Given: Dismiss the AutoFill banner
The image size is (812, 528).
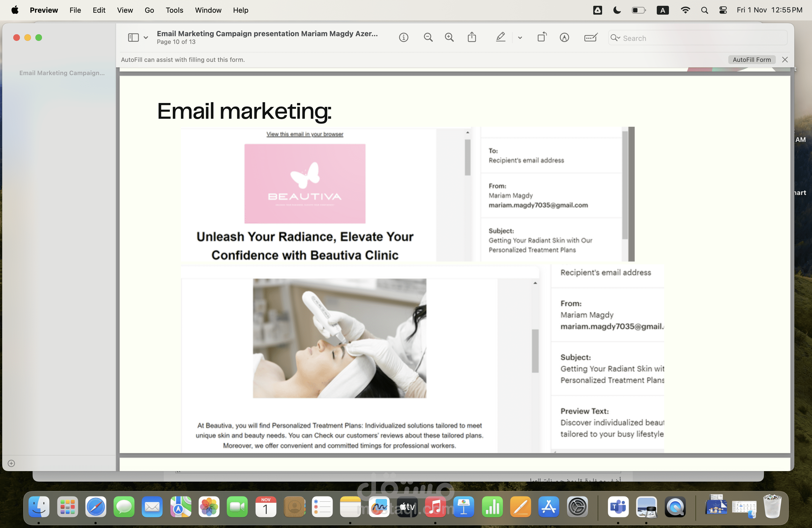Looking at the screenshot, I should point(785,60).
